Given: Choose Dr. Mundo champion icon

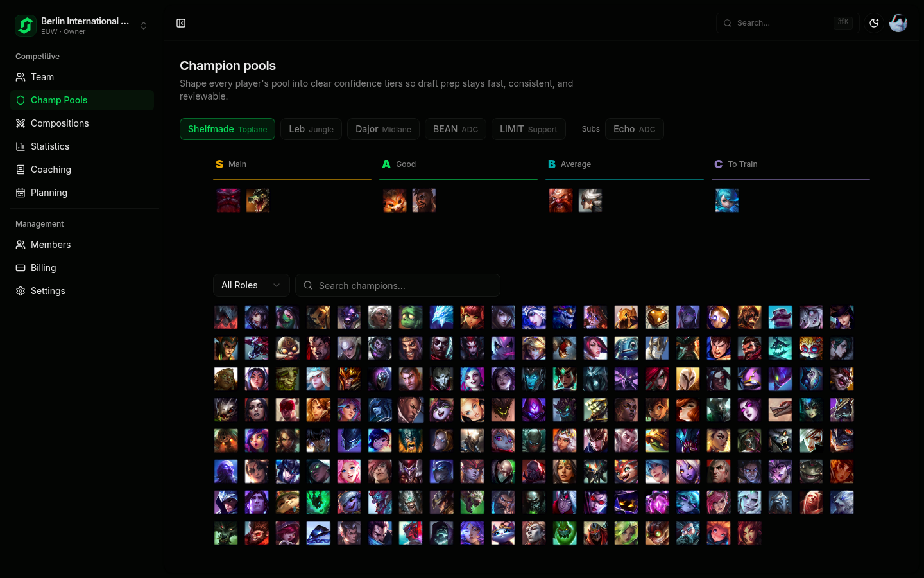Looking at the screenshot, I should click(380, 348).
